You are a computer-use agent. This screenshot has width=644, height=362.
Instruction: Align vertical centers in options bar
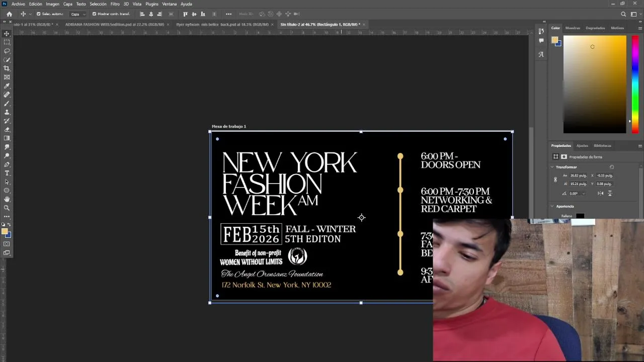(194, 14)
